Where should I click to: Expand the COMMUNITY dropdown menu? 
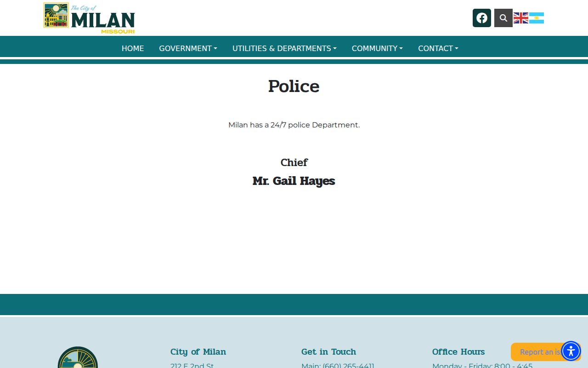tap(378, 48)
